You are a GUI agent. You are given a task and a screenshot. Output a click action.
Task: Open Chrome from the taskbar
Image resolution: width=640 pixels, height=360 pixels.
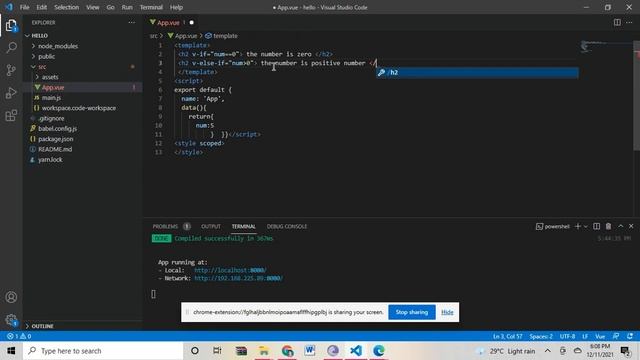[287, 351]
